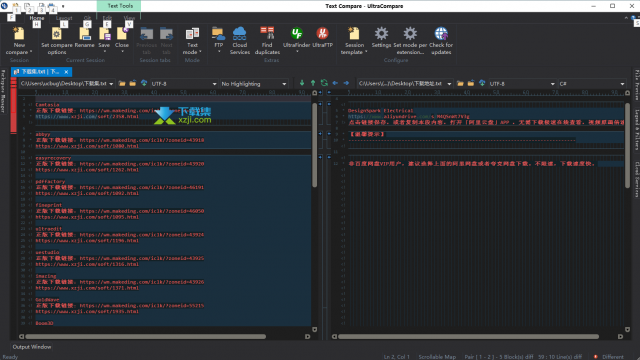Click the blue merge-right arrow icon
Viewport: 640px width, 360px height.
coord(346,83)
